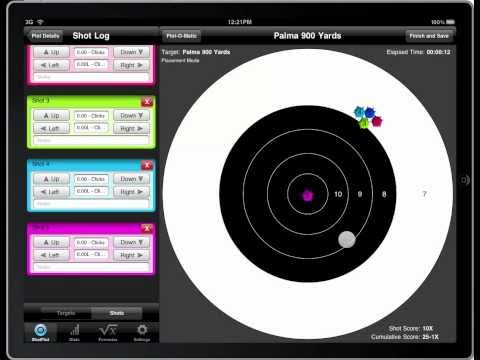Click Up in the magenta shot card
Image resolution: width=480 pixels, height=360 pixels.
51,242
